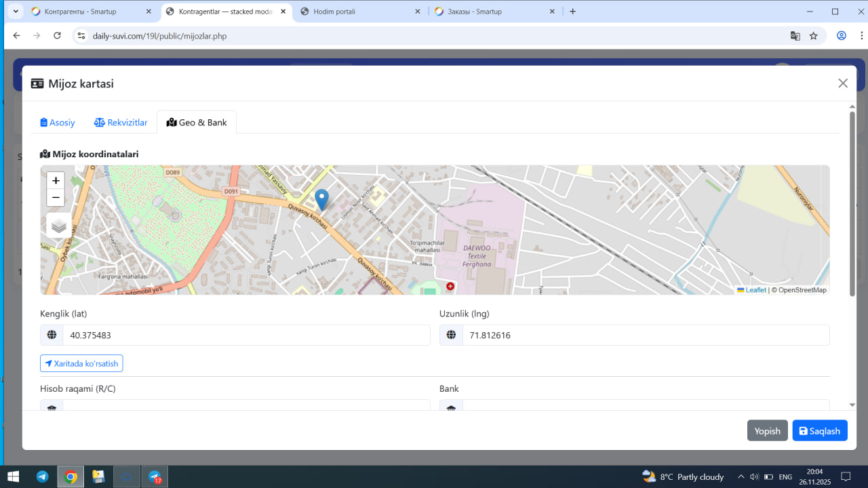Zoom in on the map

tap(56, 181)
